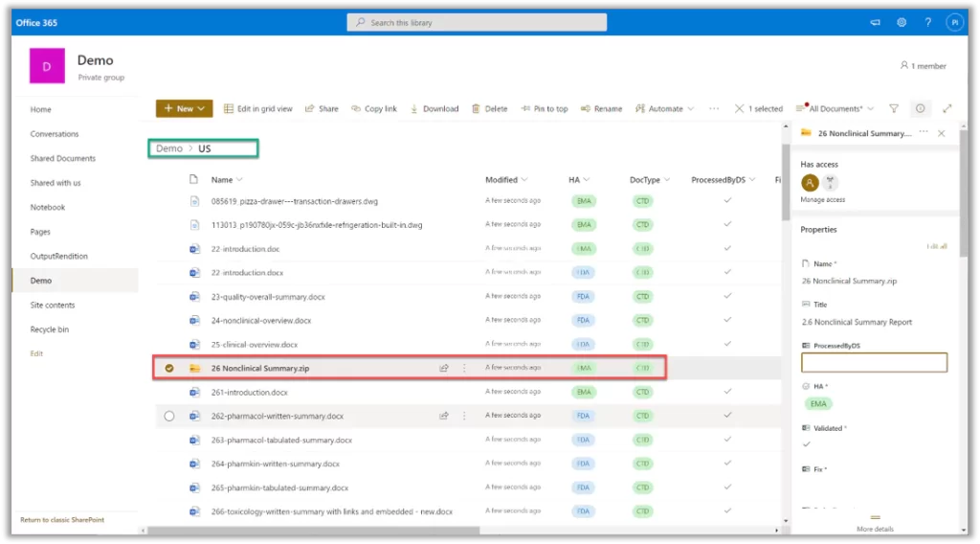
Task: Open 22-introduction.doc file
Action: click(245, 249)
